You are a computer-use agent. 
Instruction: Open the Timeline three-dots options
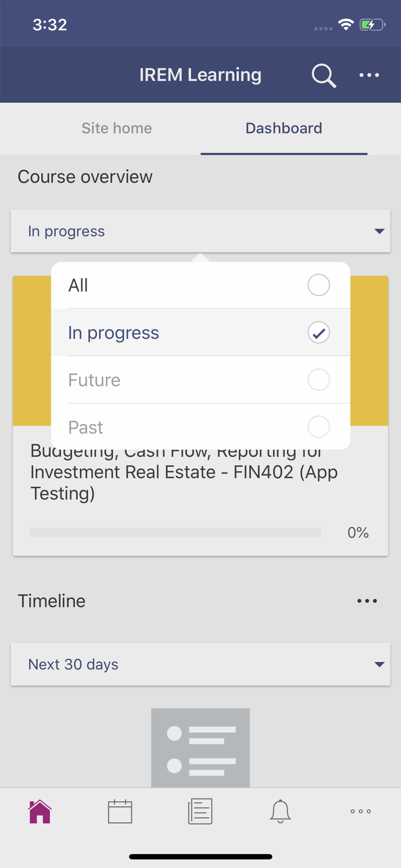point(367,601)
